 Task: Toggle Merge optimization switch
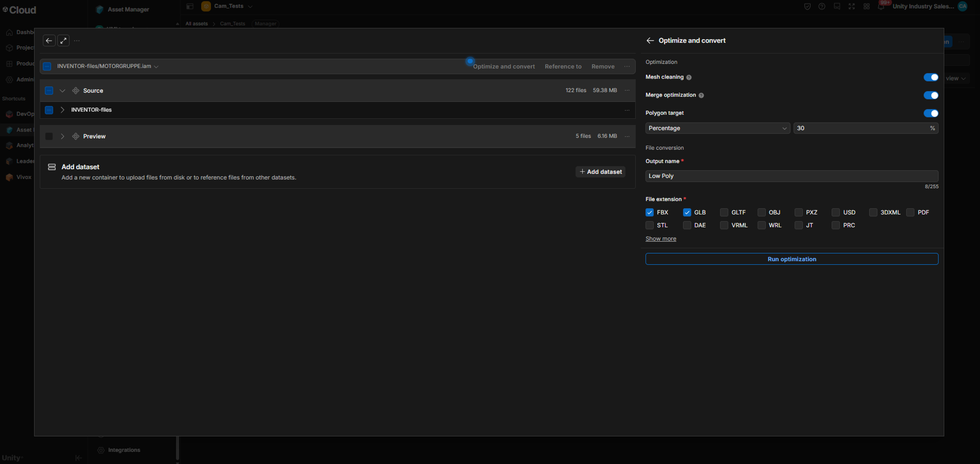click(931, 95)
